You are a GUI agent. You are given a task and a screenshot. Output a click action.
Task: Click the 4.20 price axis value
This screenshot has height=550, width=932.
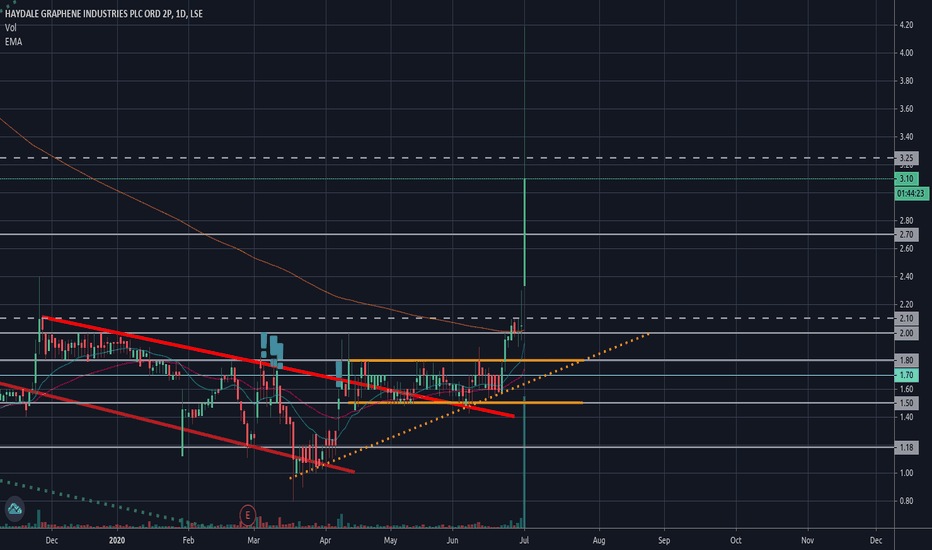(x=906, y=25)
